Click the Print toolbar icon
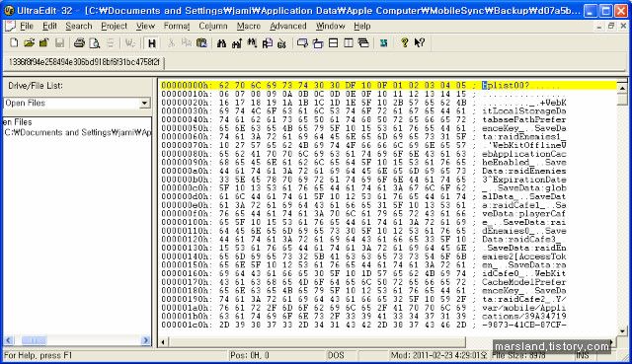The width and height of the screenshot is (632, 364). click(79, 42)
